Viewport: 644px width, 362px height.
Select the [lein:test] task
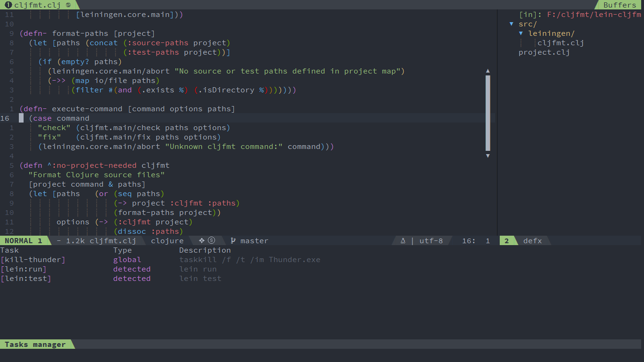coord(25,279)
